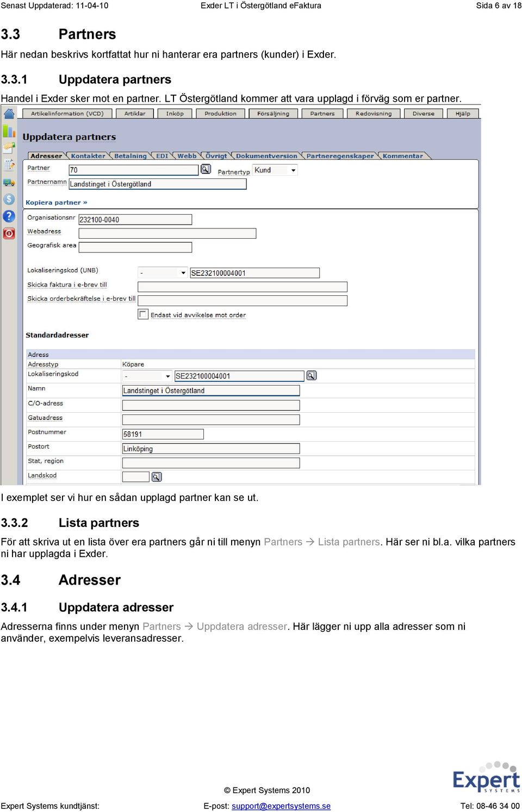Click the empty Webadress field

coord(167,233)
